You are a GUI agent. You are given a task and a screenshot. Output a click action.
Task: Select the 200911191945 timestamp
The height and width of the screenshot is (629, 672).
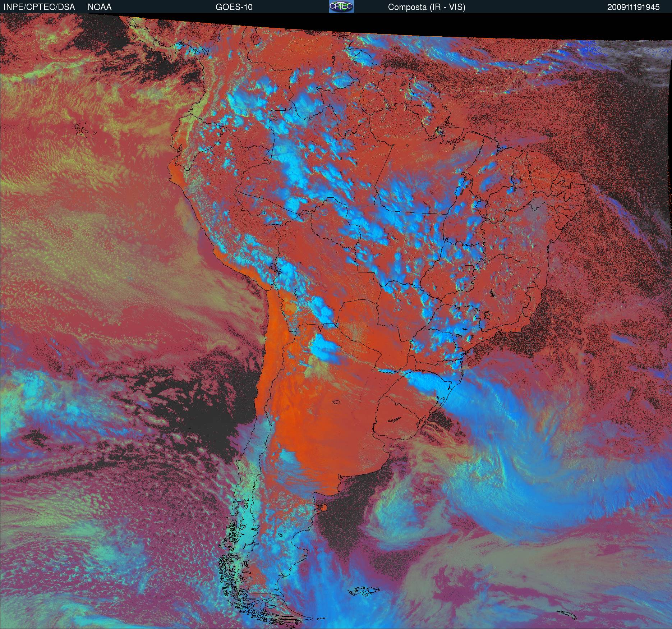point(634,7)
